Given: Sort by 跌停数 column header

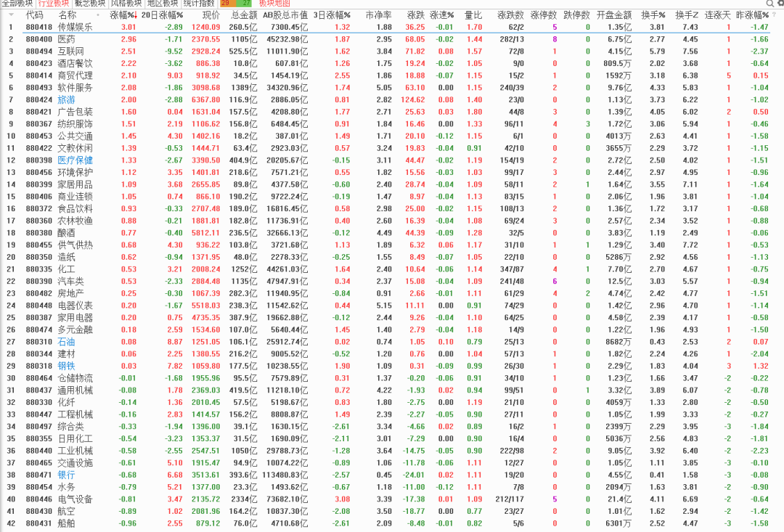Looking at the screenshot, I should [x=576, y=15].
